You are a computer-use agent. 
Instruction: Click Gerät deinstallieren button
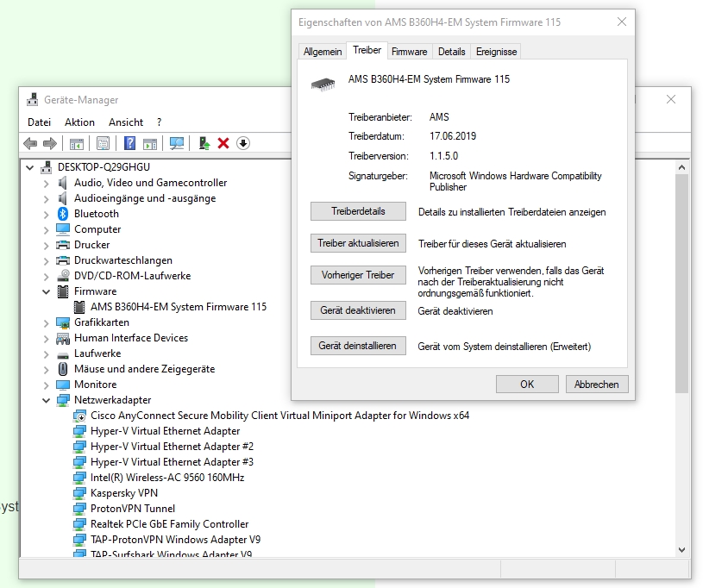click(x=358, y=346)
